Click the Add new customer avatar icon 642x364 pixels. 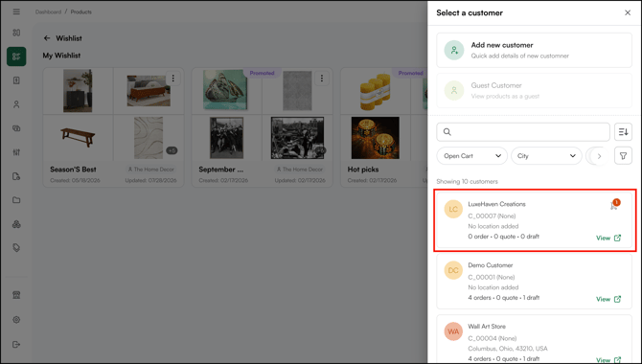[x=454, y=51]
